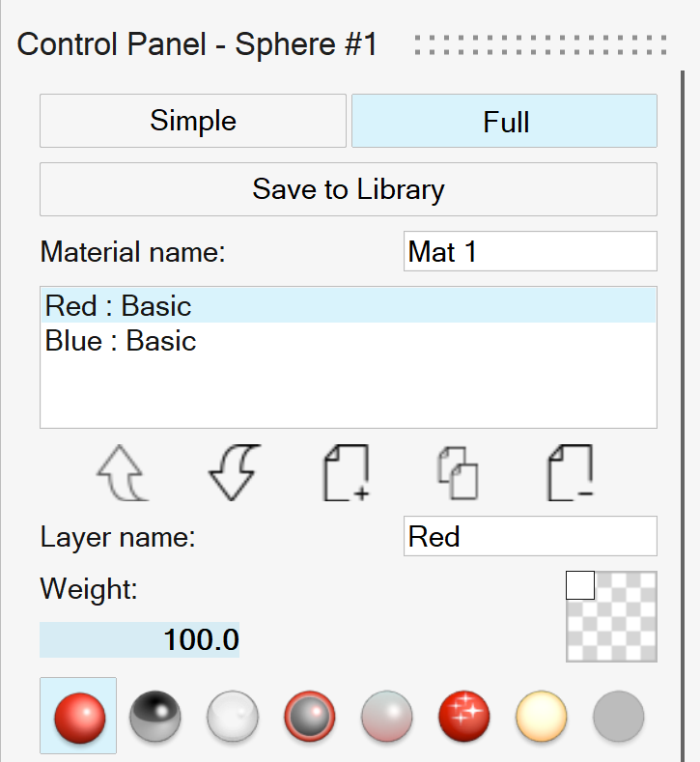Image resolution: width=700 pixels, height=762 pixels.
Task: Pick the white glass sphere type
Action: click(233, 716)
